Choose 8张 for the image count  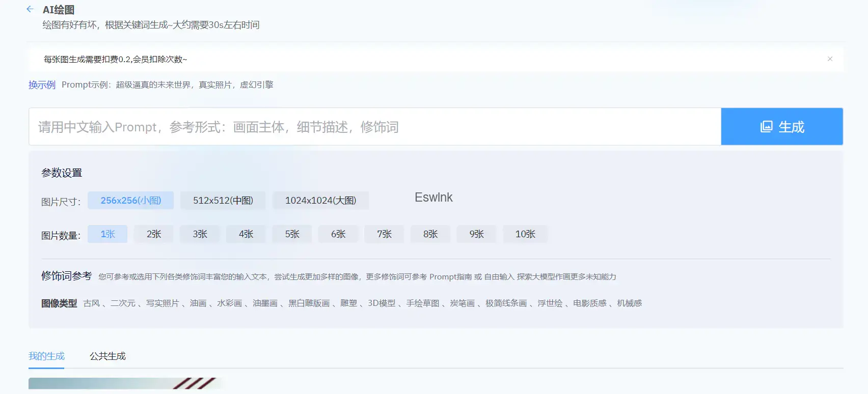[x=430, y=234]
